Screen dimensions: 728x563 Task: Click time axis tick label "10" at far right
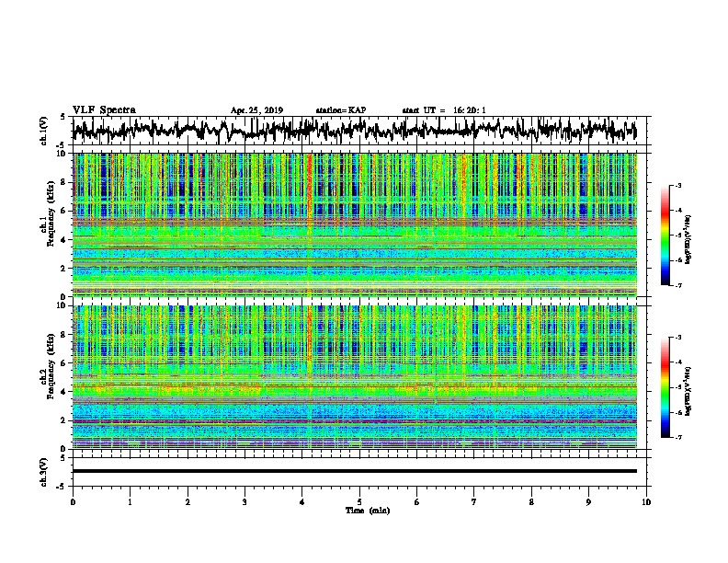[646, 502]
